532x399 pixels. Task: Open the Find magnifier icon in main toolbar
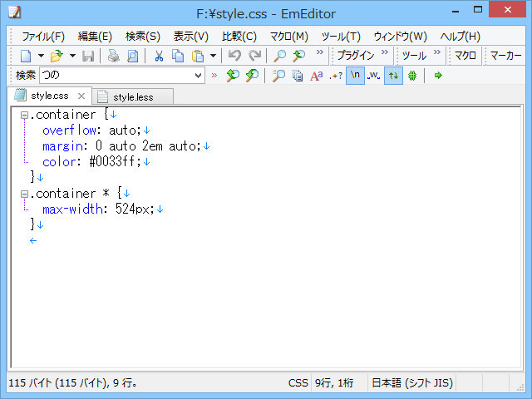pyautogui.click(x=279, y=56)
